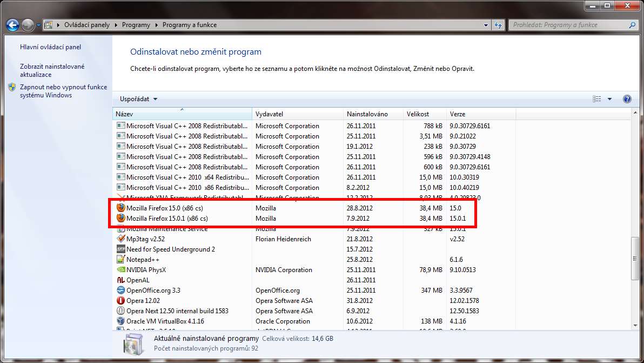Screen dimensions: 644x363
Task: Sort by Velikost column header
Action: click(x=425, y=114)
